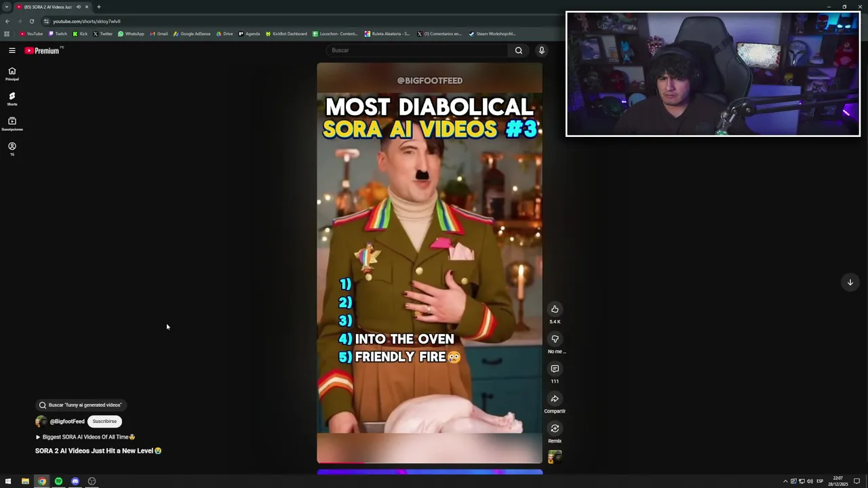This screenshot has height=488, width=868.
Task: Click the search magnifier button
Action: [519, 50]
